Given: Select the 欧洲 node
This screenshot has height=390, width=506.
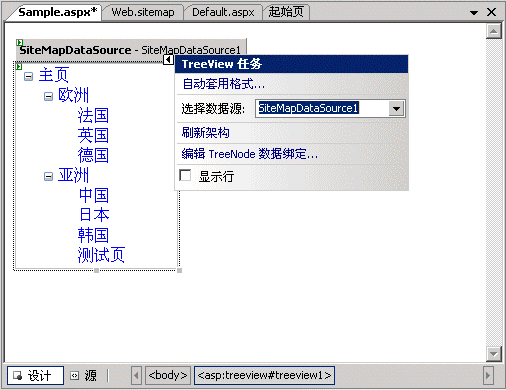Looking at the screenshot, I should pos(73,95).
